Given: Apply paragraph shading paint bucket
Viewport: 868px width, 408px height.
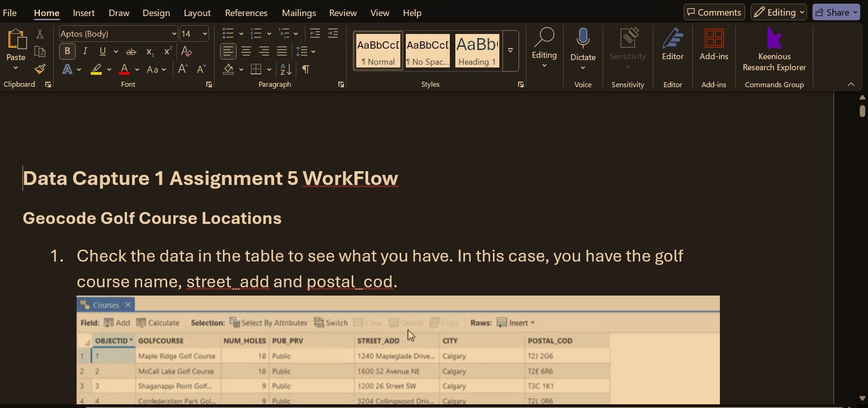Looking at the screenshot, I should 228,69.
